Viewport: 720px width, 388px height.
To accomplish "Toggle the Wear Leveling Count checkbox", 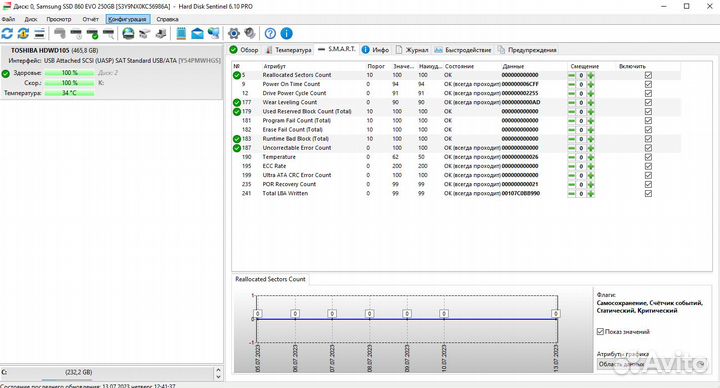I will (x=648, y=102).
